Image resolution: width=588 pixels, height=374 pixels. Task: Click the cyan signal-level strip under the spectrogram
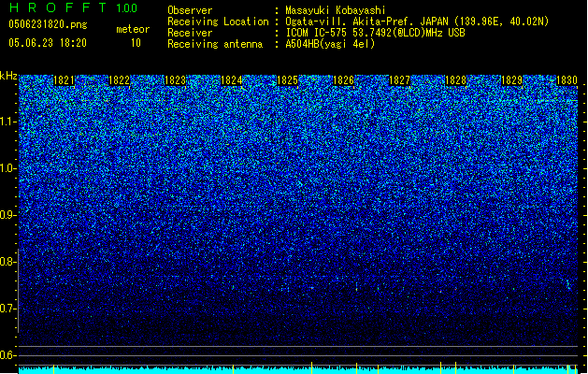point(298,370)
